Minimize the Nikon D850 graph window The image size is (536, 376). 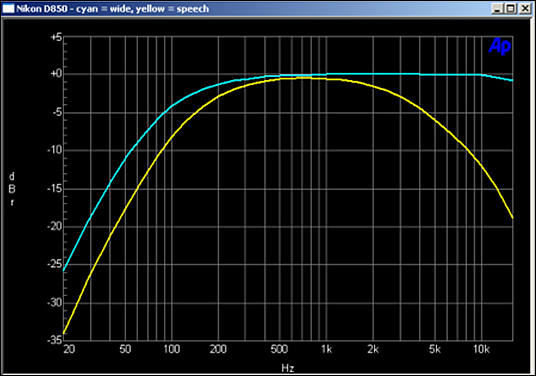[x=497, y=8]
